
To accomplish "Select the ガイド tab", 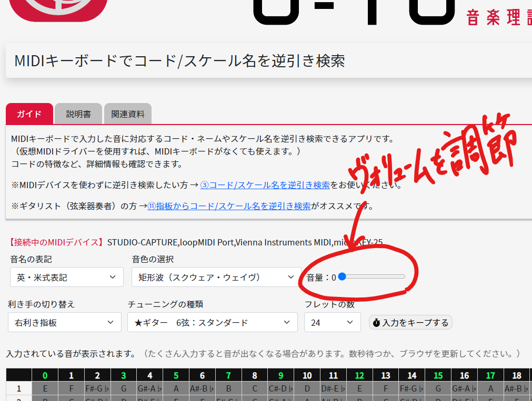I will 28,114.
